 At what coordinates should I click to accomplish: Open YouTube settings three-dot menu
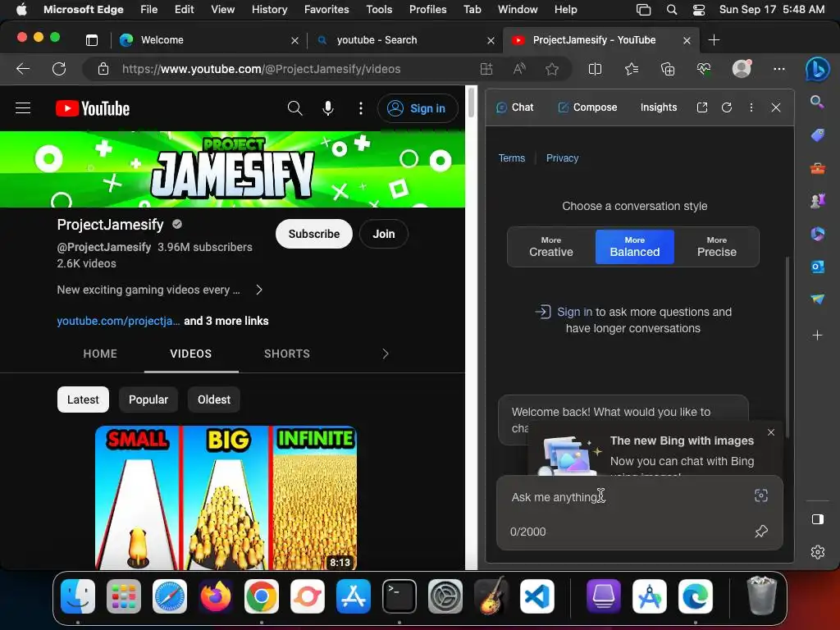361,108
